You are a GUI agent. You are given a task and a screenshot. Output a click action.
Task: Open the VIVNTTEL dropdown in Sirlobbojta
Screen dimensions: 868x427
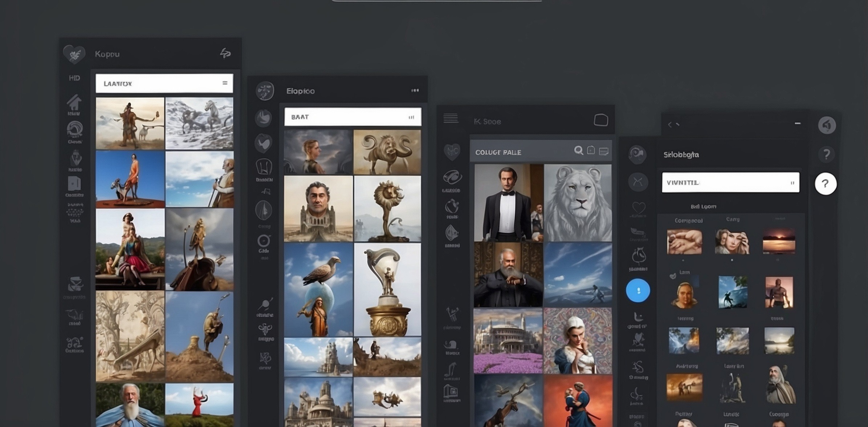[x=730, y=182]
